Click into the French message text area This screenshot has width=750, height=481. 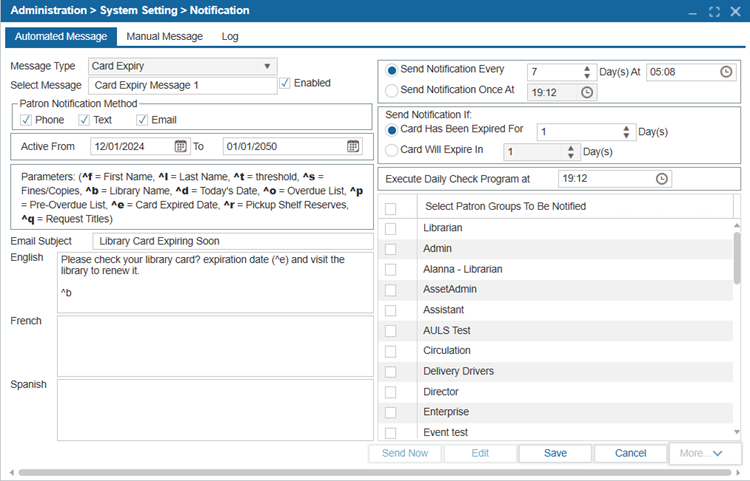[x=215, y=346]
